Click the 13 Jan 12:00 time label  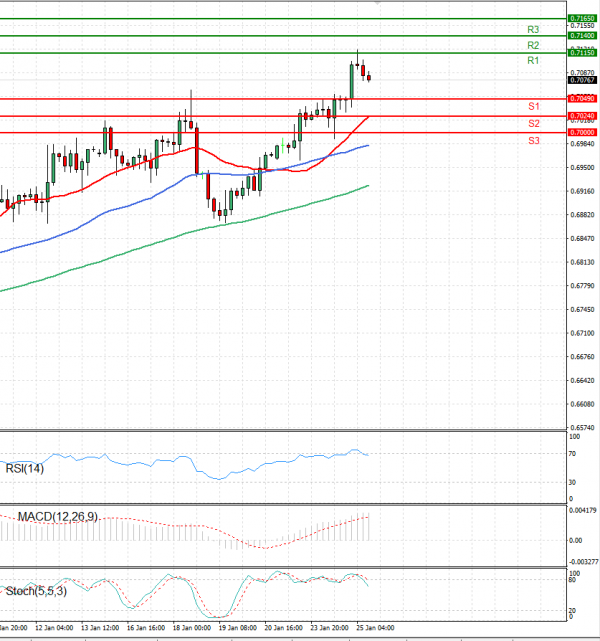coord(100,628)
